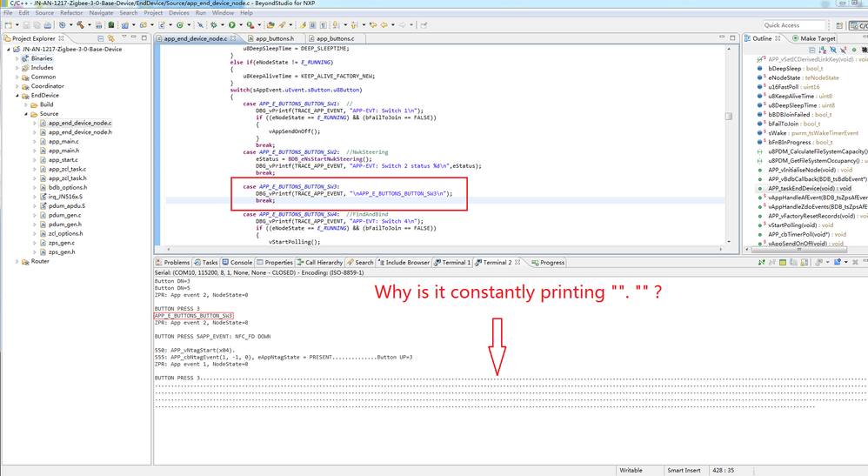Select zps_gen.h file
This screenshot has height=476, width=868.
click(x=61, y=252)
